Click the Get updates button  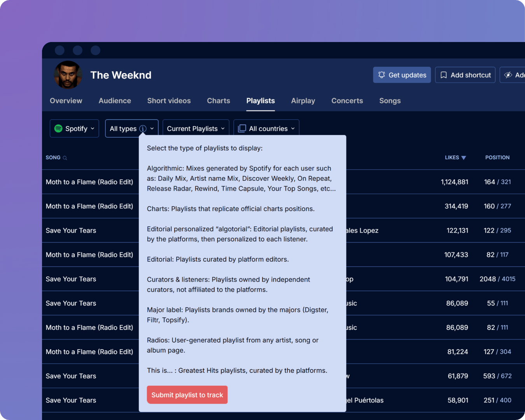pyautogui.click(x=402, y=75)
